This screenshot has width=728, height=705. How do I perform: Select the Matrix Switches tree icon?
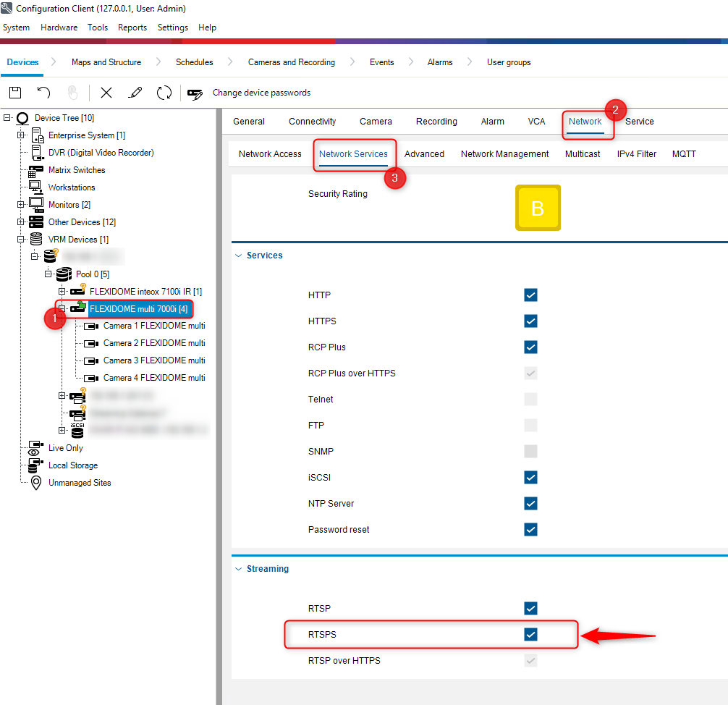(x=35, y=171)
